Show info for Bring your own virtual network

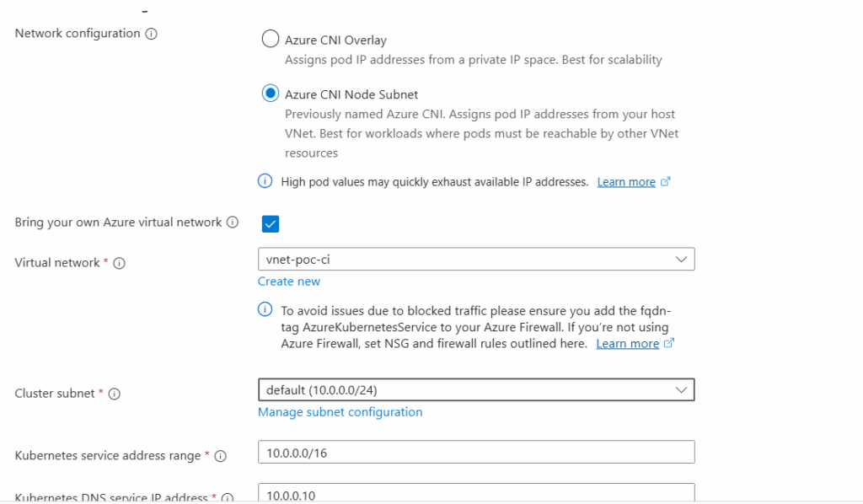coord(233,223)
